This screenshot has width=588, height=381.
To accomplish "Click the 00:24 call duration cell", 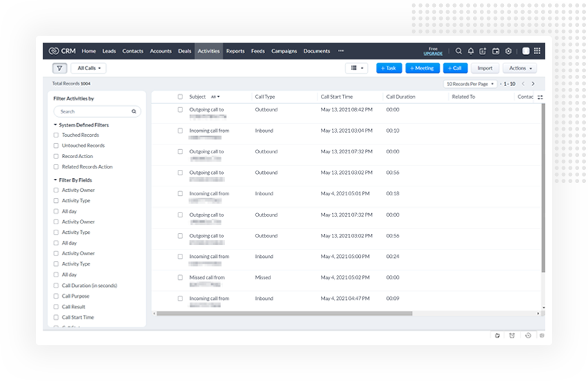I will [x=392, y=257].
